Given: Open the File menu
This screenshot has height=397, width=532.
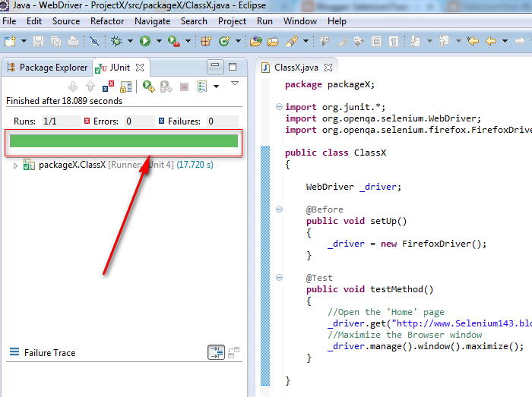Looking at the screenshot, I should click(x=9, y=21).
